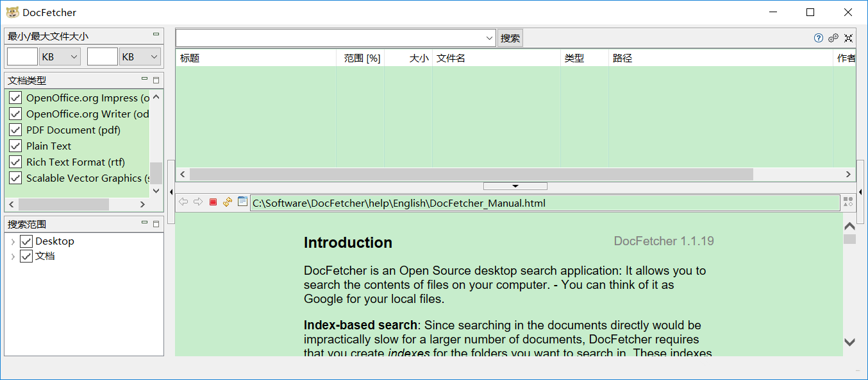Sort results by 类型 column
This screenshot has width=868, height=380.
pyautogui.click(x=585, y=58)
